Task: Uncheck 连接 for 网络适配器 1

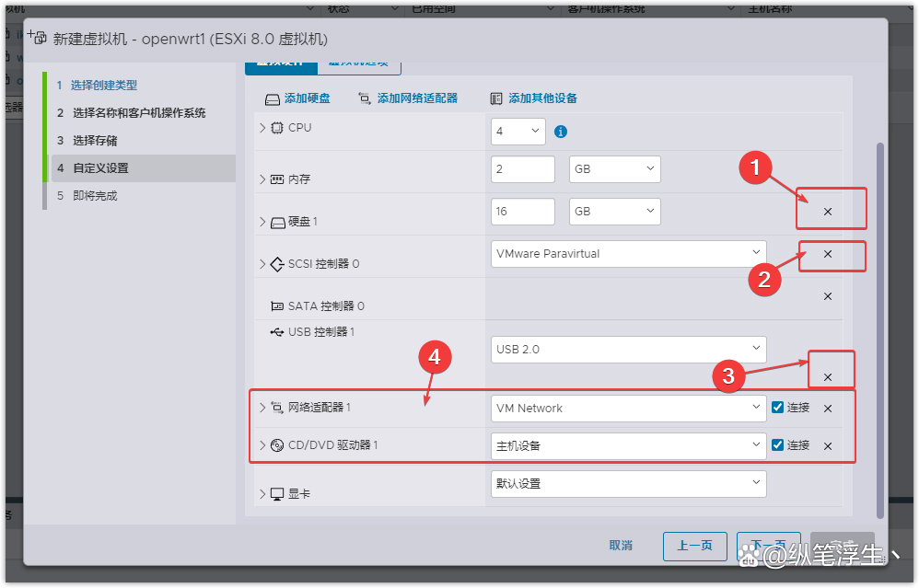Action: point(776,407)
